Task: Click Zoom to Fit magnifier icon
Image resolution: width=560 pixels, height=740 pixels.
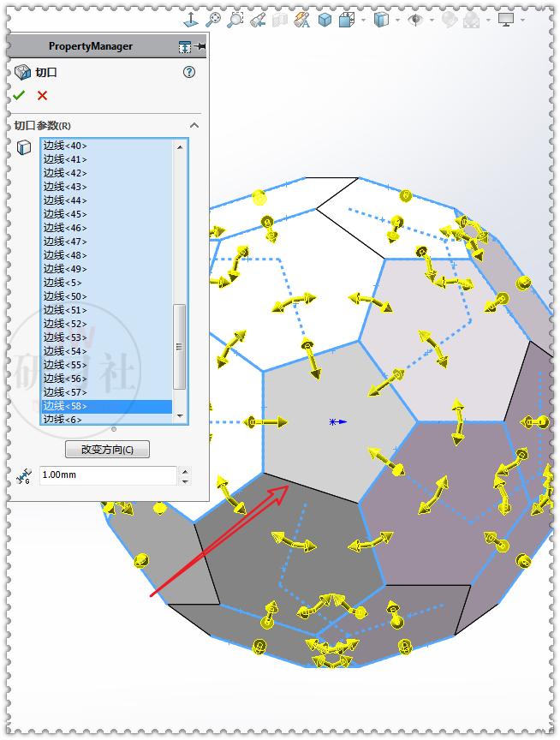Action: coord(213,20)
